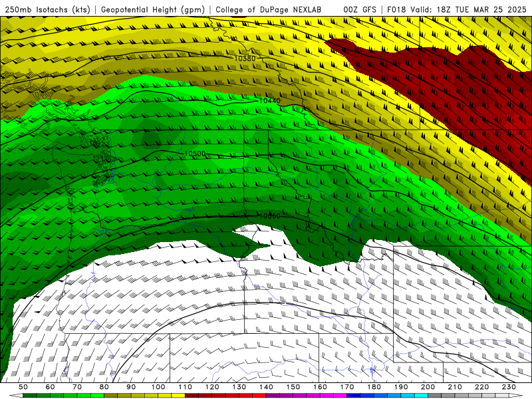This screenshot has height=399, width=532.
Task: Click the 190 value on the color scale
Action: tap(401, 387)
